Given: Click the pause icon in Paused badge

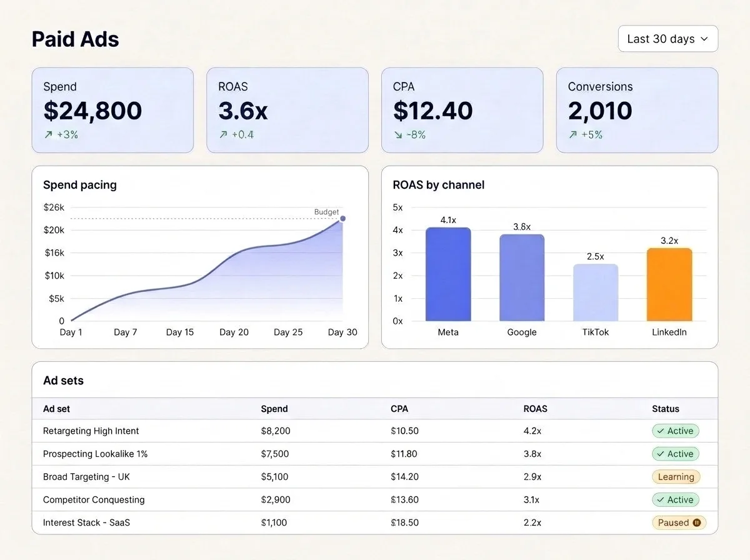Looking at the screenshot, I should pos(697,522).
